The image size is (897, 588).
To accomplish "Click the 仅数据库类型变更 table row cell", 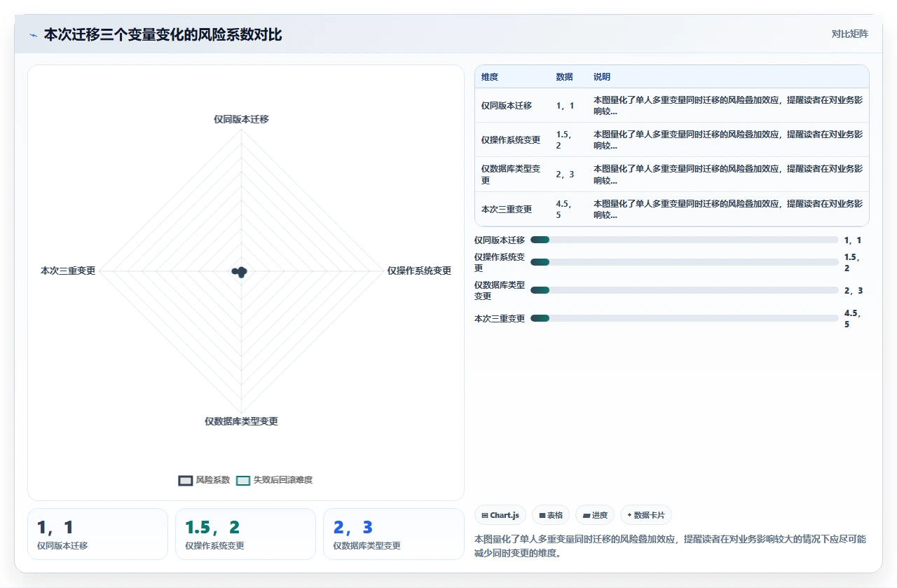I will (x=511, y=175).
